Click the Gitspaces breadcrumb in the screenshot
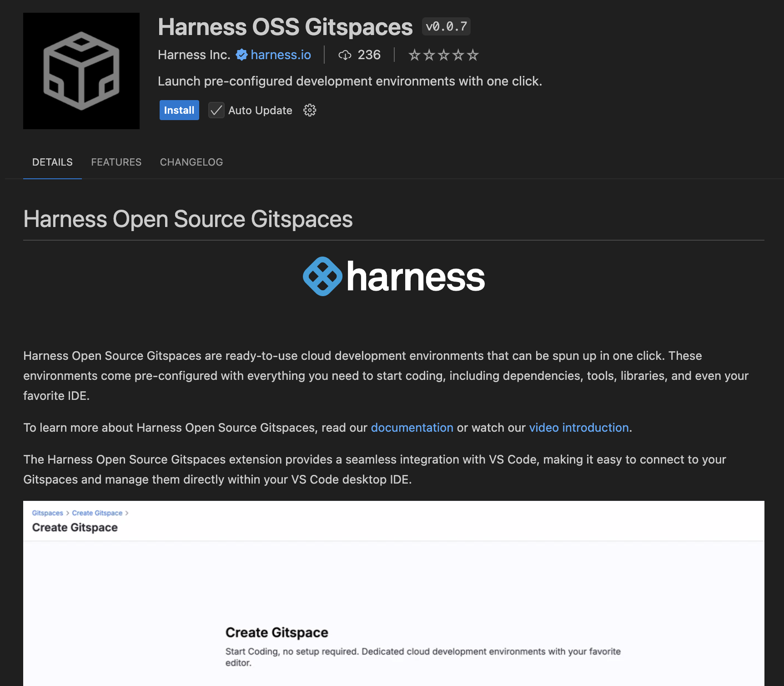The height and width of the screenshot is (686, 784). tap(47, 513)
